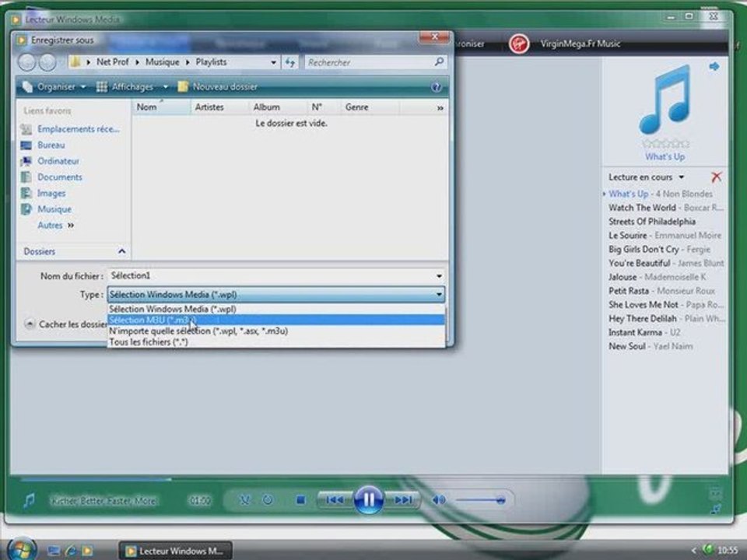Image resolution: width=747 pixels, height=560 pixels.
Task: Collapse folders with Cacher les dossiers toggle
Action: coord(66,324)
